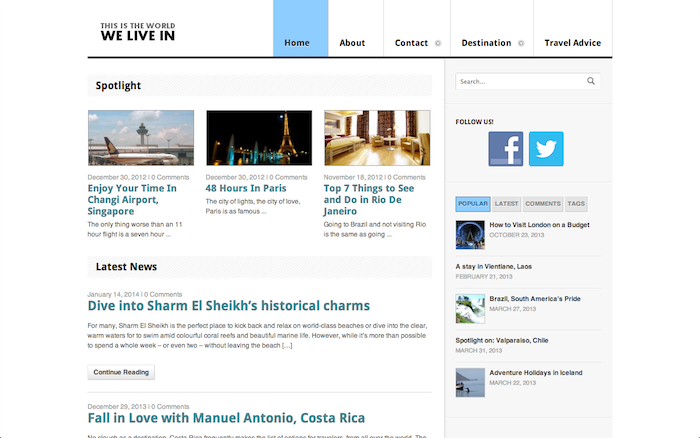Click the search magnifier icon
This screenshot has height=438, width=700.
[x=591, y=81]
